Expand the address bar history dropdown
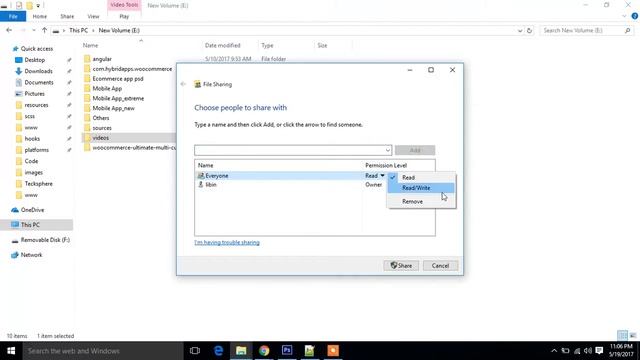The width and height of the screenshot is (640, 360). coord(520,31)
